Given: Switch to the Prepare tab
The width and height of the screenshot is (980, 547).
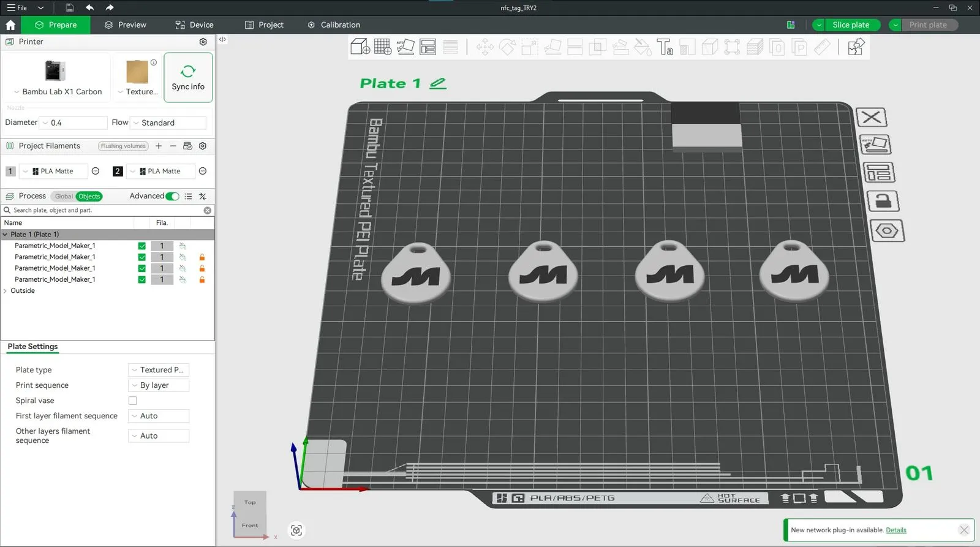Looking at the screenshot, I should tap(56, 25).
